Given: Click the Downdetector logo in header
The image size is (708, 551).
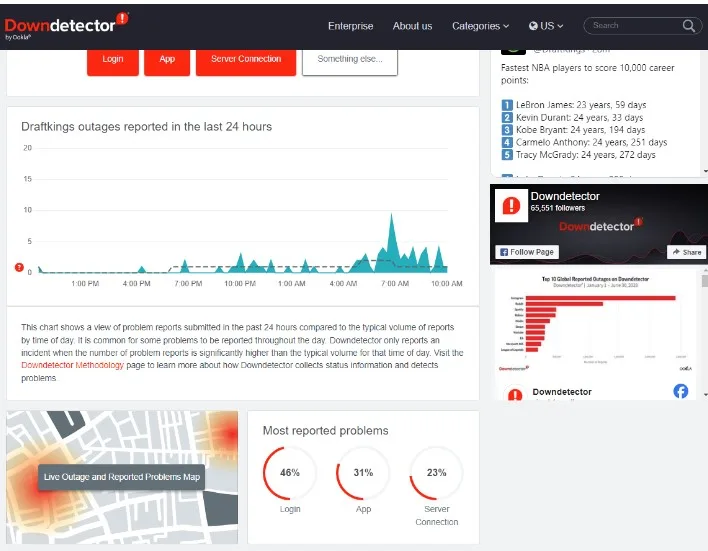Looking at the screenshot, I should pos(66,26).
